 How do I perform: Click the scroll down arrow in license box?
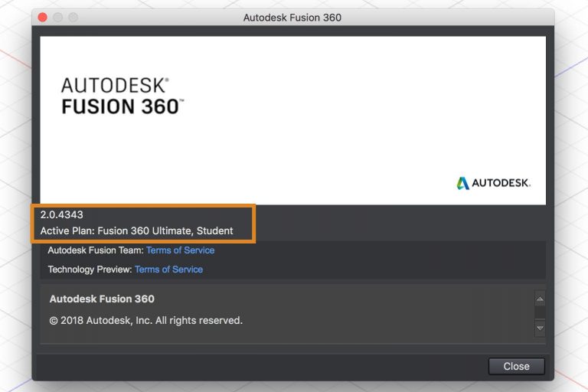[x=540, y=327]
